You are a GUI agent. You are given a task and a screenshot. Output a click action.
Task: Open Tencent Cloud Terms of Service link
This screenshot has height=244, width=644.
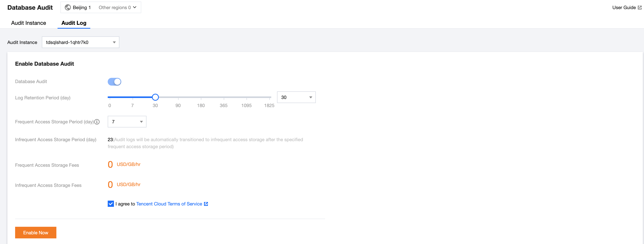169,204
